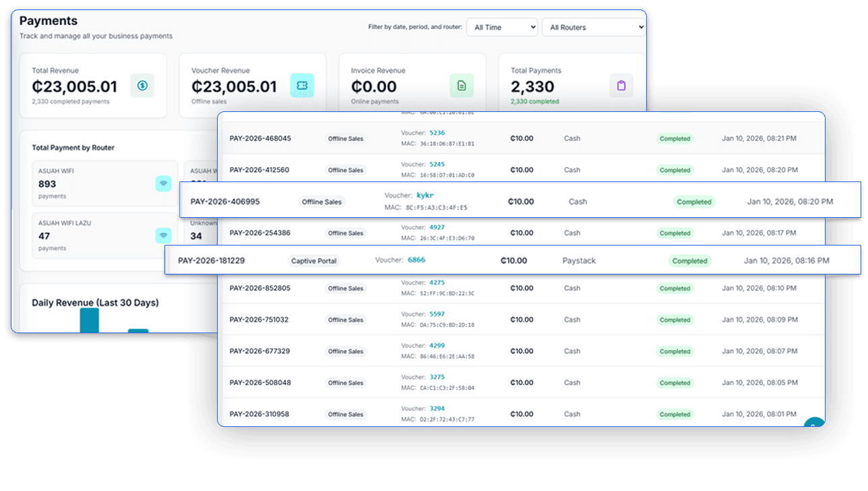Toggle the Completed status on PAY-2026-751032
Image resolution: width=868 pixels, height=491 pixels.
[x=675, y=320]
